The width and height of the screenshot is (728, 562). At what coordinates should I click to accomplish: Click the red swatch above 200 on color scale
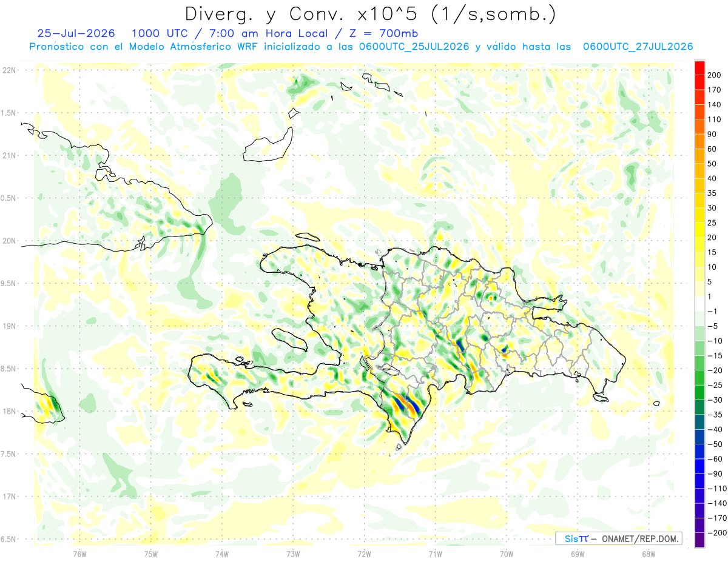tap(699, 68)
